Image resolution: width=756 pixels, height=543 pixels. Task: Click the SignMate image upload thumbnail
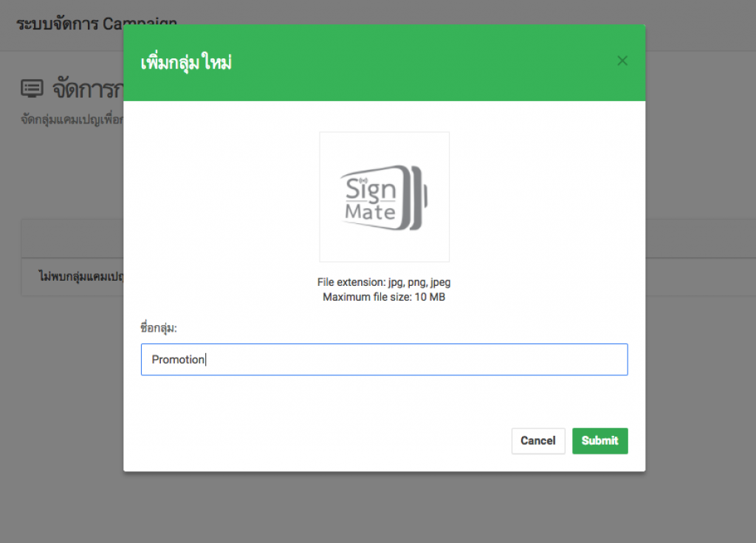click(x=384, y=197)
